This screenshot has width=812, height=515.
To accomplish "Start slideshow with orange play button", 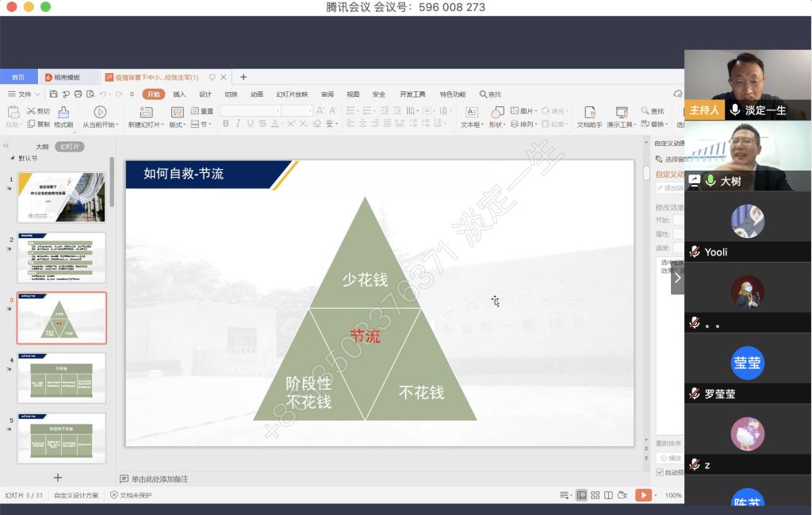I will (642, 495).
